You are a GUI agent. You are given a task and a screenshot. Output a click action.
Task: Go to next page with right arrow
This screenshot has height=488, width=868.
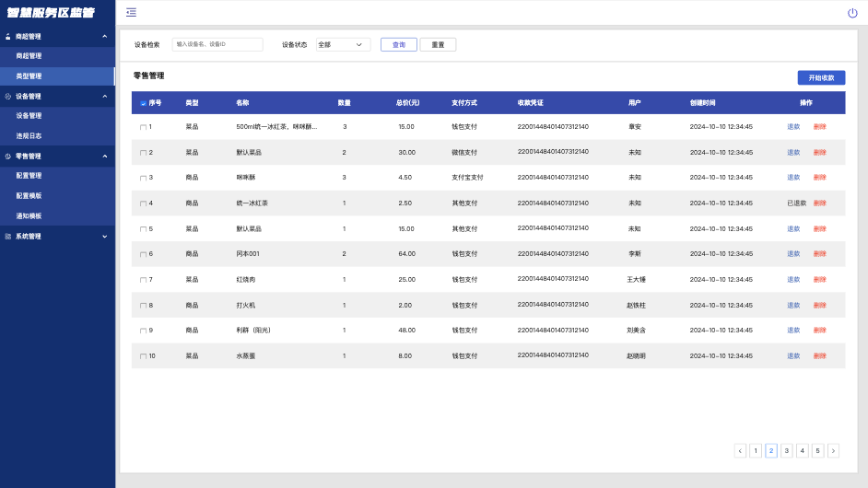click(x=833, y=451)
